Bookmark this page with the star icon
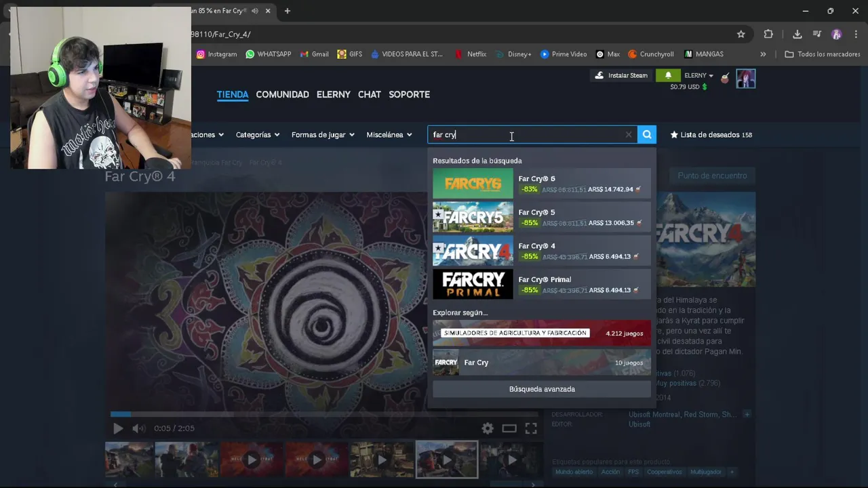The height and width of the screenshot is (488, 868). point(741,34)
